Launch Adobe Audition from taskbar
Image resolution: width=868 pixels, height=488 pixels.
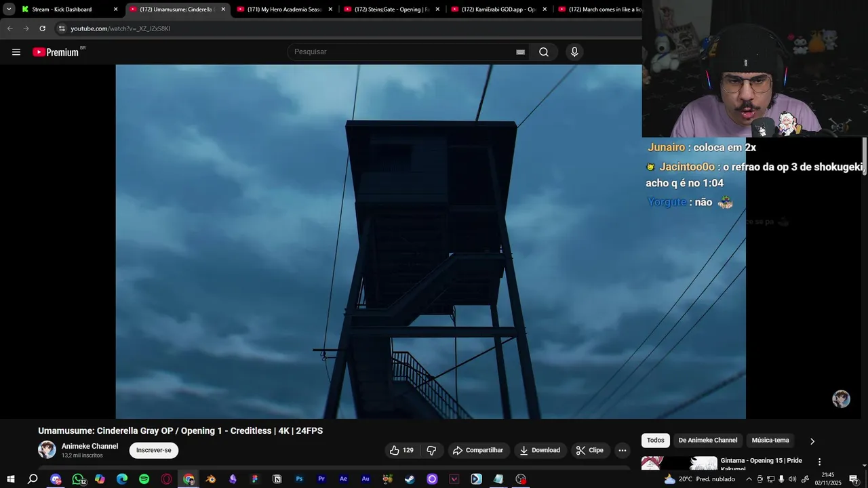tap(366, 479)
